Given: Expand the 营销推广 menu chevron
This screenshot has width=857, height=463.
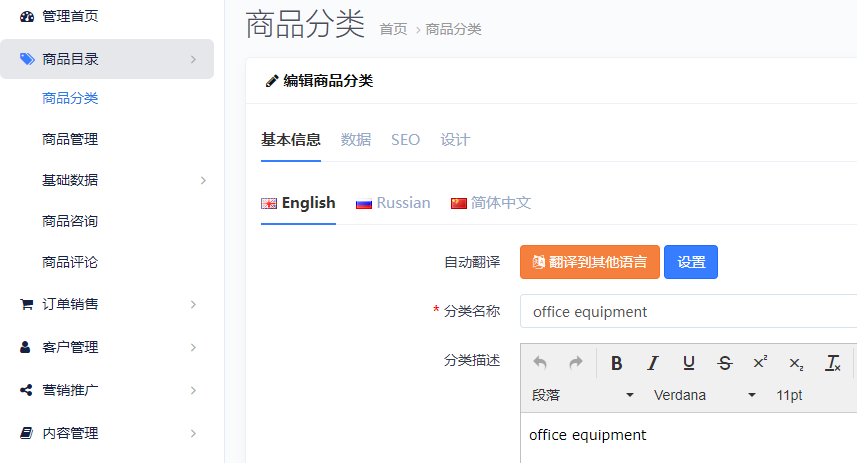Looking at the screenshot, I should (x=193, y=390).
